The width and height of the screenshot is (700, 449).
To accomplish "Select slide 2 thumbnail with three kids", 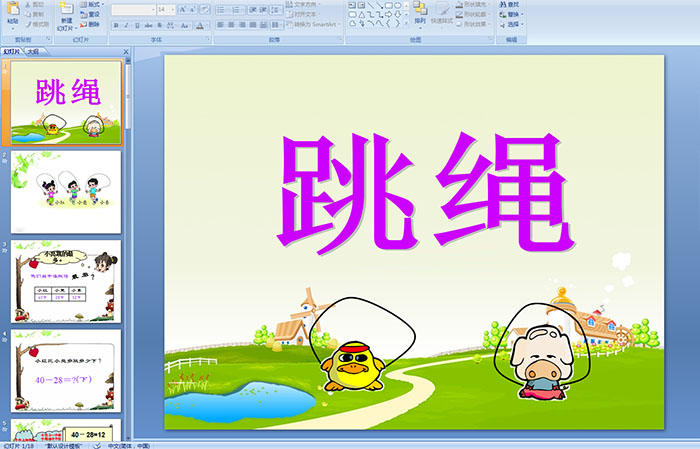I will pos(66,192).
